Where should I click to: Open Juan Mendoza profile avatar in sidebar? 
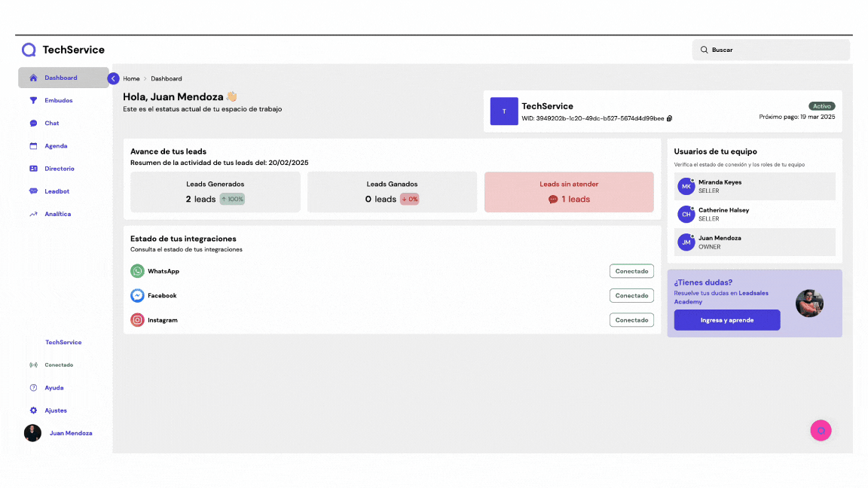pos(32,433)
